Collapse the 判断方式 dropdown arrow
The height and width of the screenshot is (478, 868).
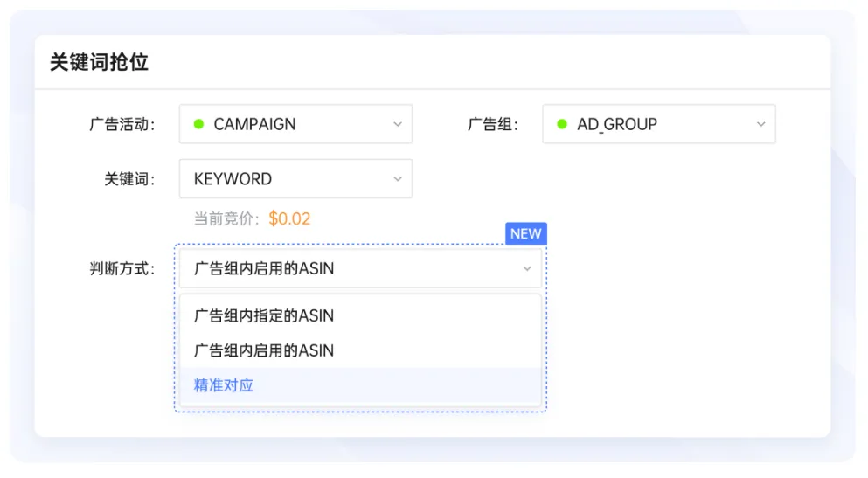[x=527, y=268]
